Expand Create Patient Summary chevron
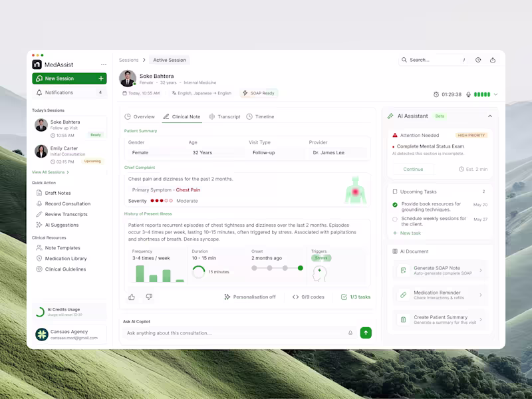The width and height of the screenshot is (532, 399). [x=481, y=319]
